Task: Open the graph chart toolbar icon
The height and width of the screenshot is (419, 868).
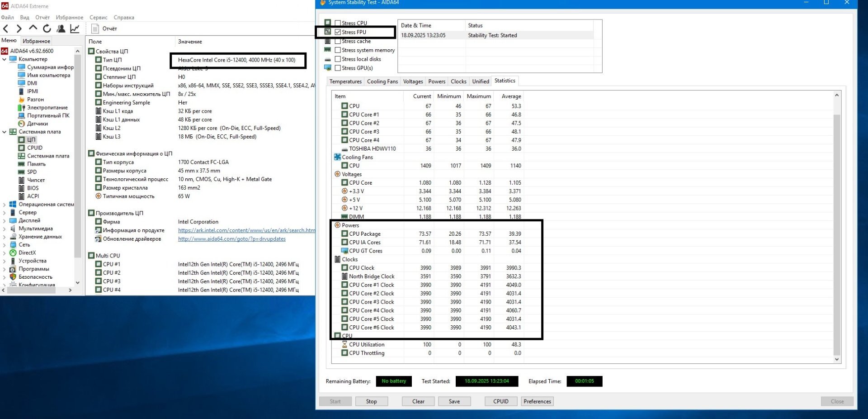Action: pos(75,29)
